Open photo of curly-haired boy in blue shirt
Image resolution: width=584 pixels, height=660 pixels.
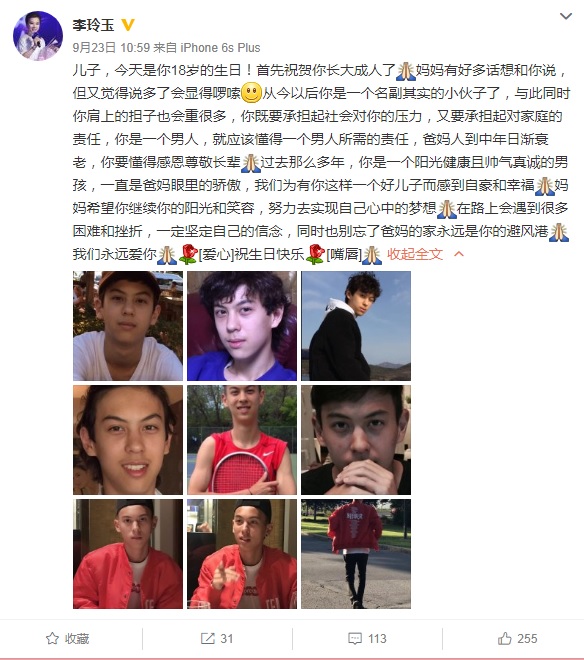click(x=242, y=326)
